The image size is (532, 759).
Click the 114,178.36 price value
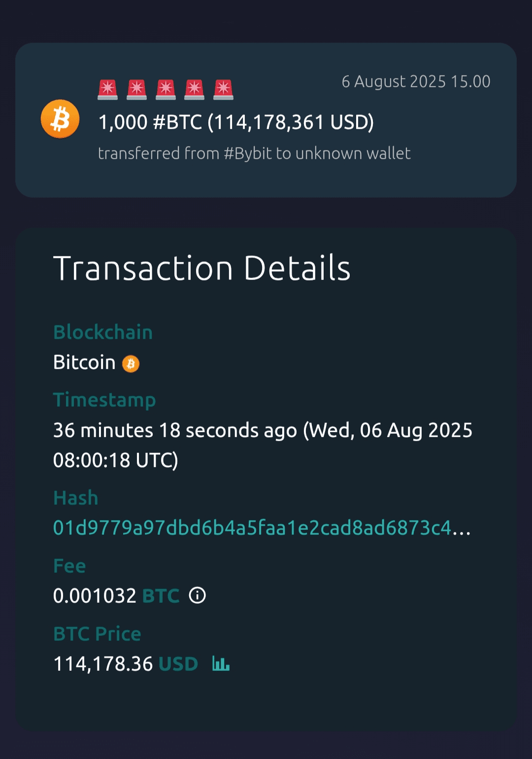click(103, 664)
